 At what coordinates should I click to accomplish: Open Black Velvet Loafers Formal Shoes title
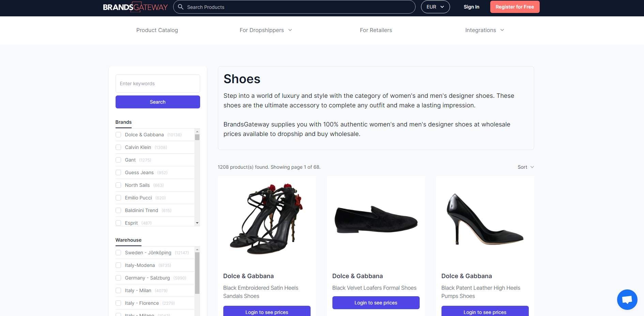click(374, 288)
